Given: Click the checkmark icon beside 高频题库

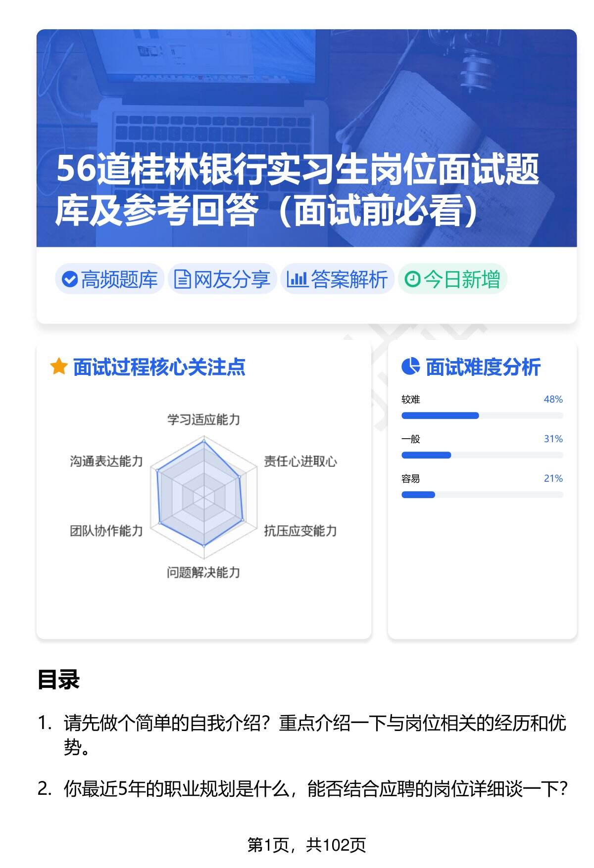Looking at the screenshot, I should (70, 279).
